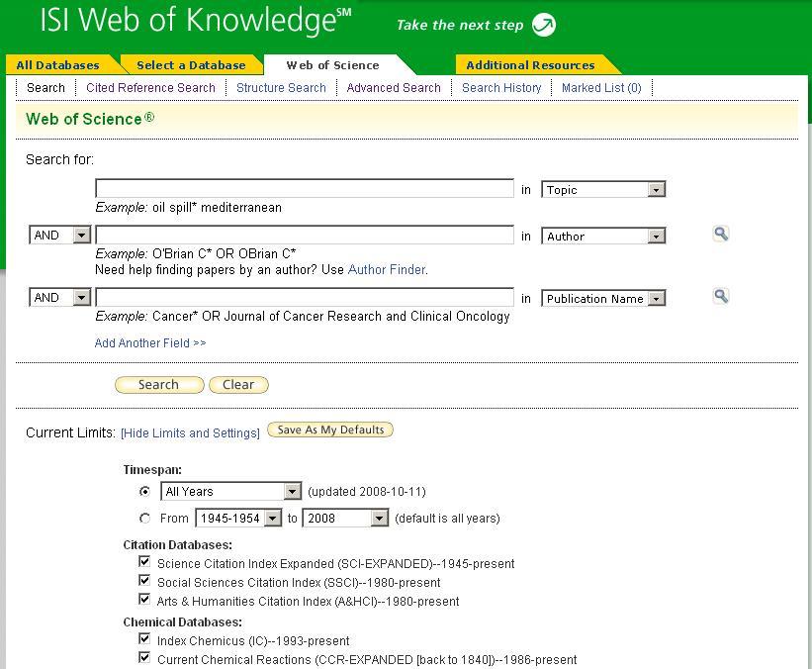Open the AND operator dropdown for Author row
812x669 pixels.
tap(60, 236)
